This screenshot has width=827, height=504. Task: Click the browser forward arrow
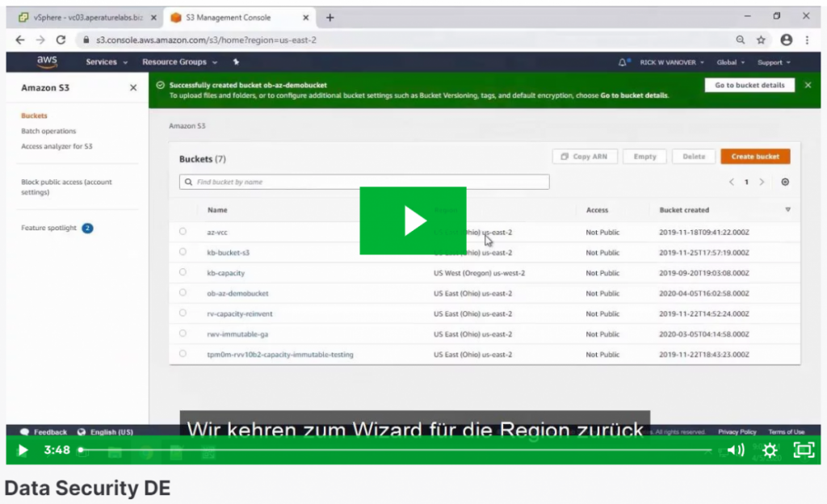coord(40,40)
